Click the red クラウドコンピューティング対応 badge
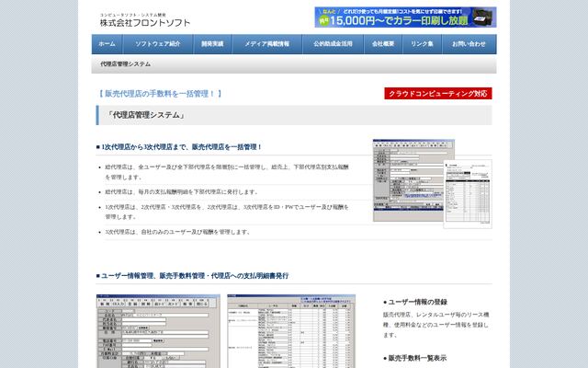Screen dimensions: 588x368 click(438, 94)
